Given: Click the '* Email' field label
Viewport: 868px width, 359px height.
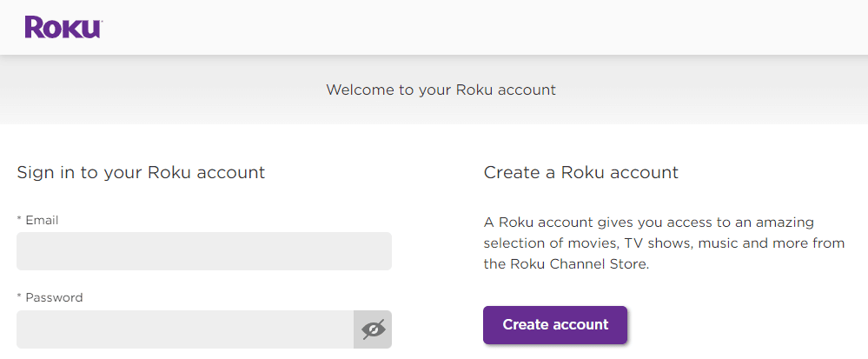Looking at the screenshot, I should (x=37, y=220).
